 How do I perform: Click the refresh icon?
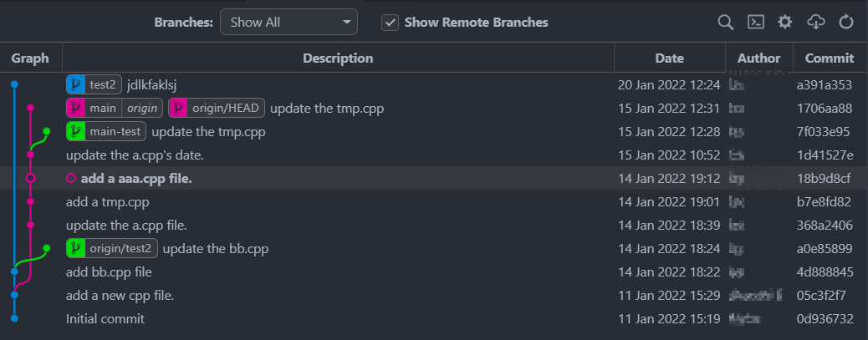(845, 23)
